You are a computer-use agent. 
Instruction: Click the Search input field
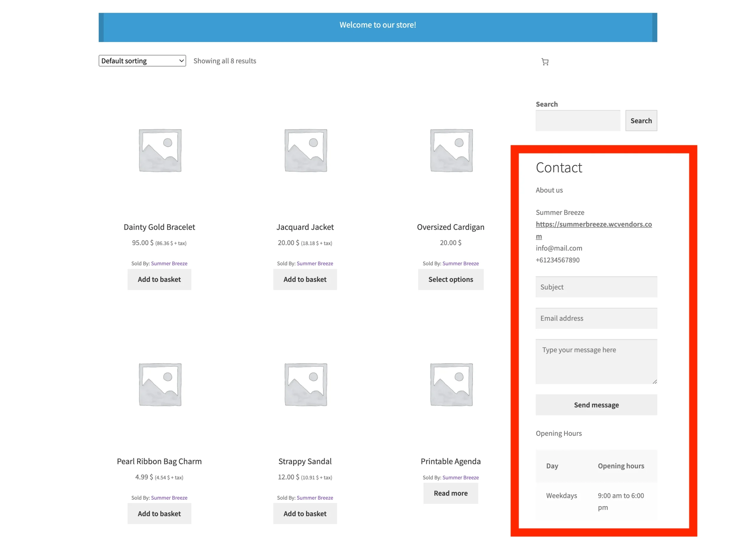[x=577, y=121]
